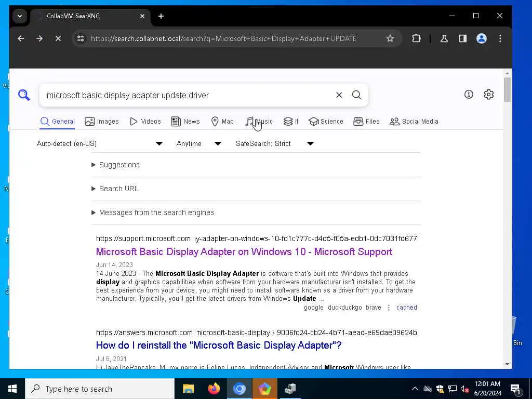Focus the search query input field

(188, 96)
